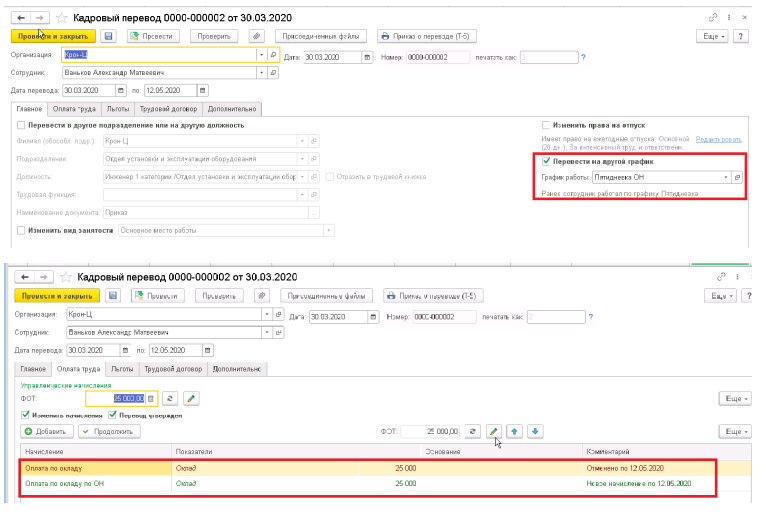
Task: Click the open icon beside График работы field
Action: [x=737, y=177]
